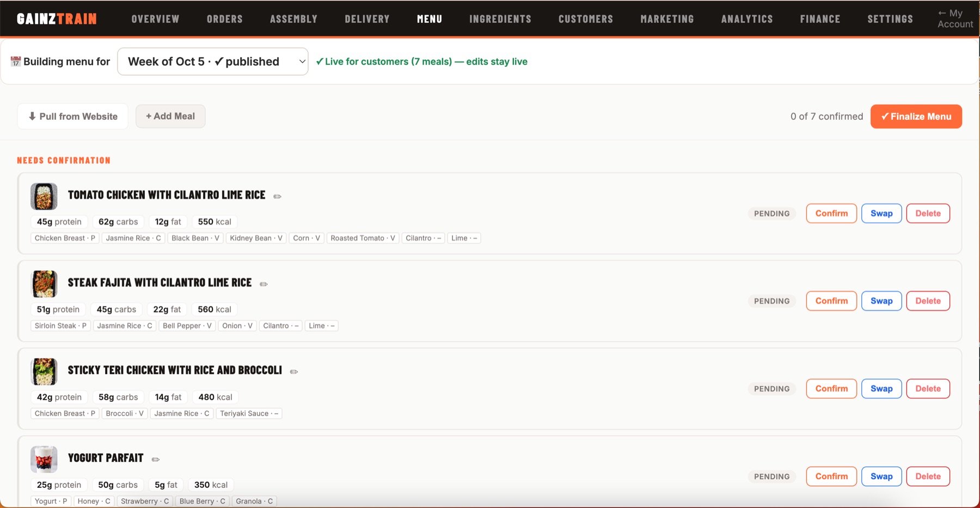
Task: Click 'Bell Pepper · V' ingredient tag
Action: coord(187,326)
